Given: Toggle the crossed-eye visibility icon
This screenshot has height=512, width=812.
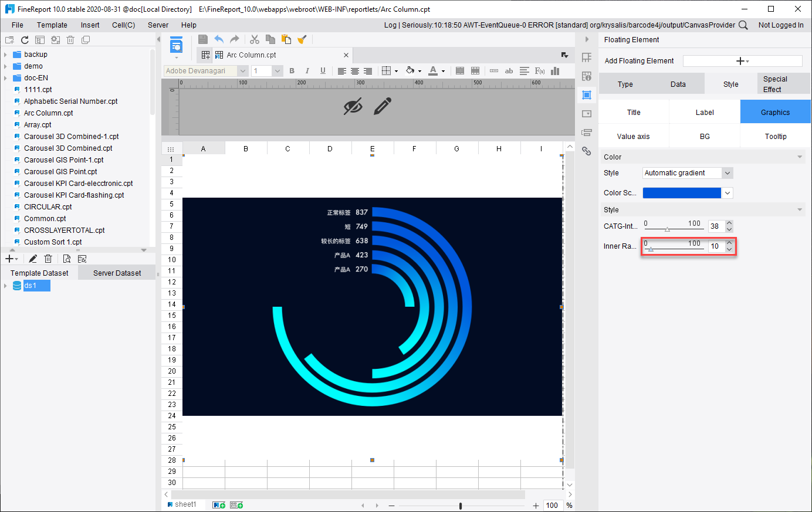Looking at the screenshot, I should click(353, 107).
